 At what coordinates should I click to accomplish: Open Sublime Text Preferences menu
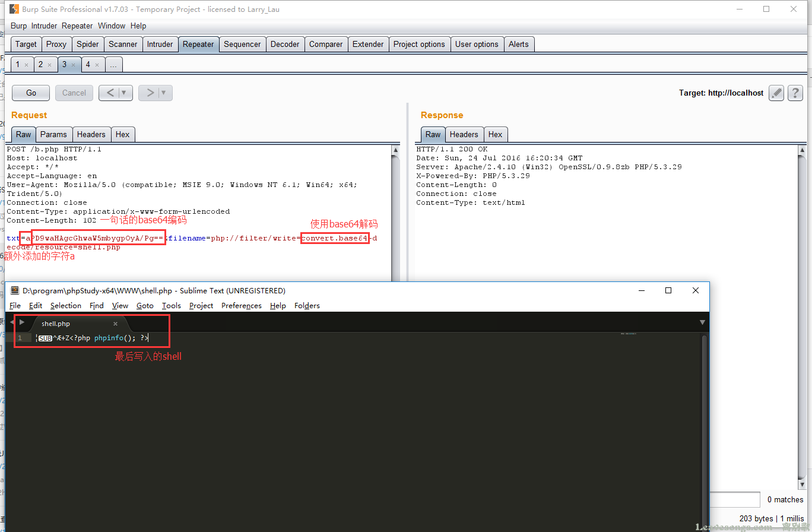241,305
